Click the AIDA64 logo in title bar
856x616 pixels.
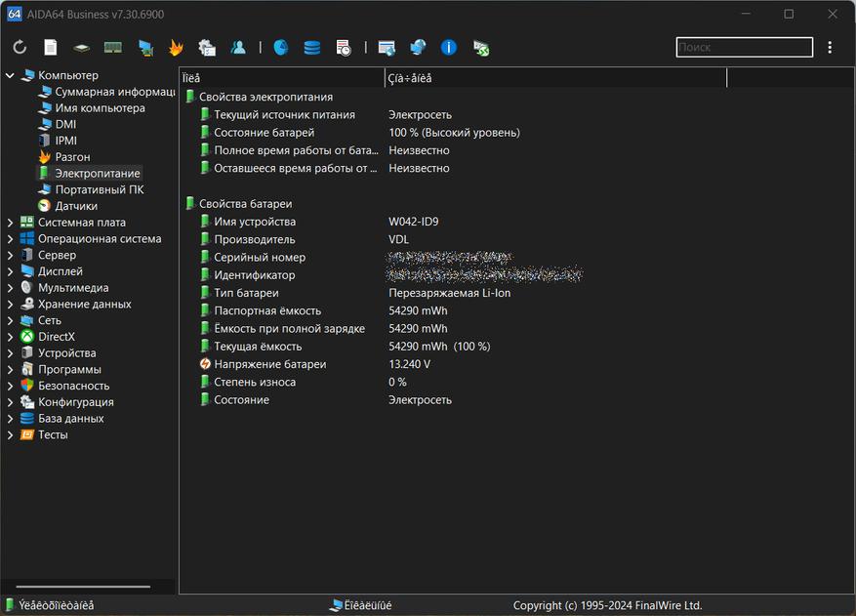pyautogui.click(x=15, y=15)
